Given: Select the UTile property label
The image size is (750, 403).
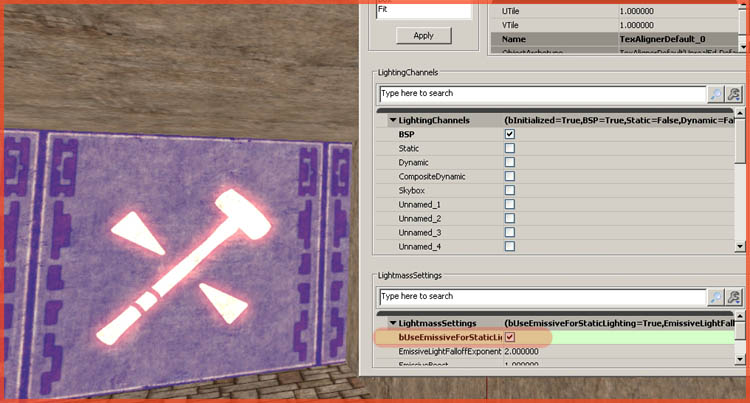Looking at the screenshot, I should pyautogui.click(x=510, y=11).
